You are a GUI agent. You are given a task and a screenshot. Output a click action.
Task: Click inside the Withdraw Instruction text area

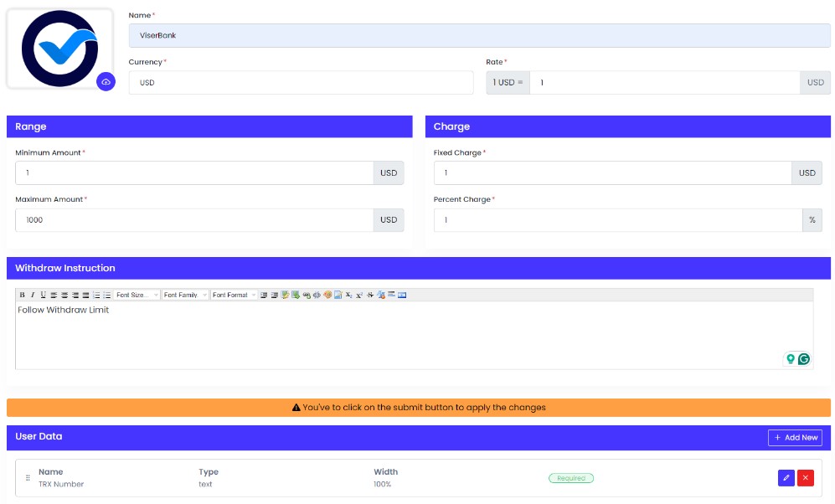click(x=402, y=335)
